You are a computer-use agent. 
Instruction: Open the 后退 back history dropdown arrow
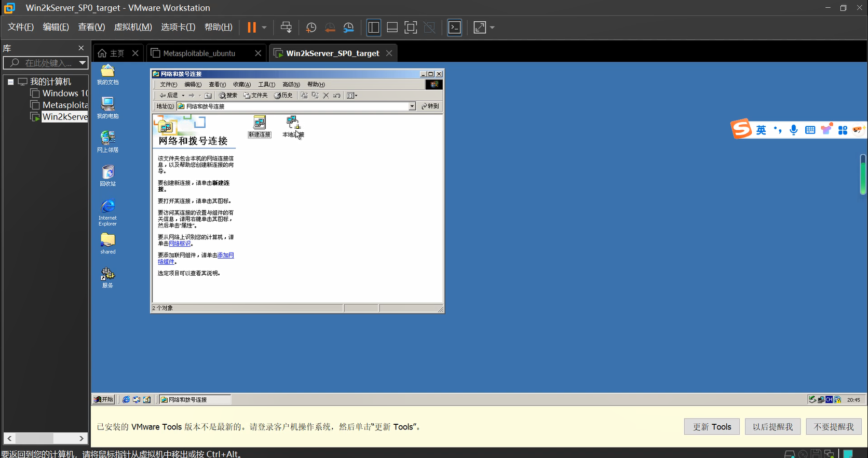183,96
